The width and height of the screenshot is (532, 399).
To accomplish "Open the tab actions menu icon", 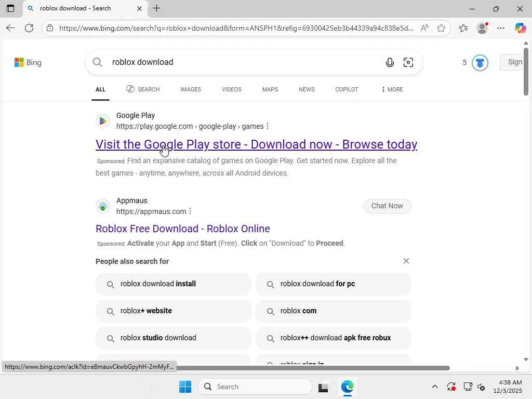I will point(10,8).
